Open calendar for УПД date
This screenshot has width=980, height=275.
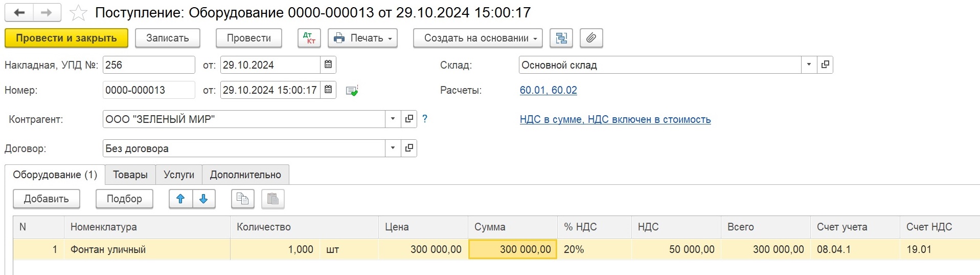click(328, 65)
